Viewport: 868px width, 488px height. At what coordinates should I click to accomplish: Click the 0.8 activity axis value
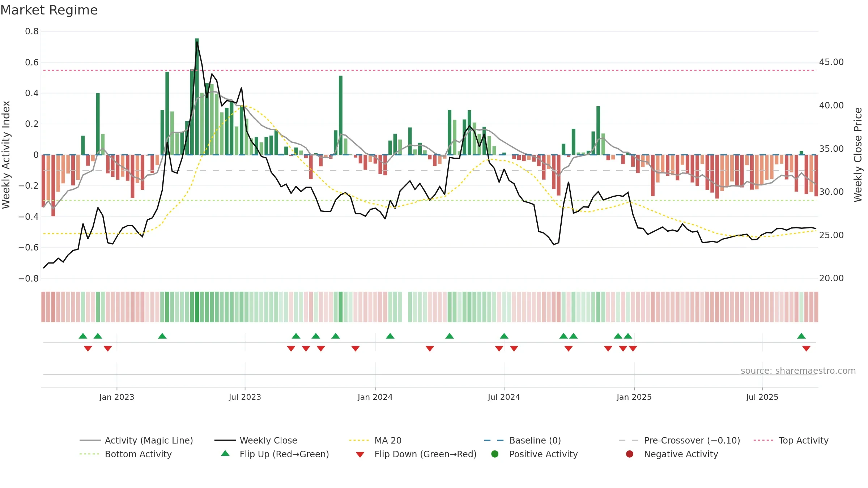click(x=32, y=31)
